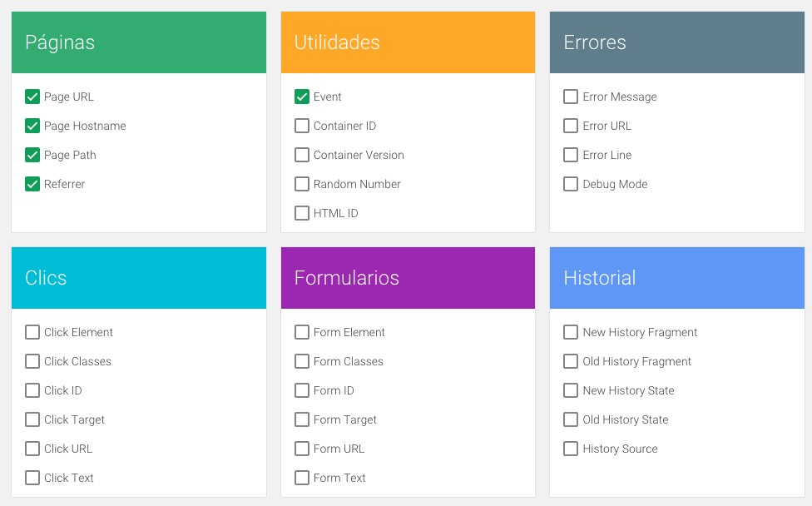Check the Click Element checkbox
This screenshot has height=506, width=812.
pos(32,332)
